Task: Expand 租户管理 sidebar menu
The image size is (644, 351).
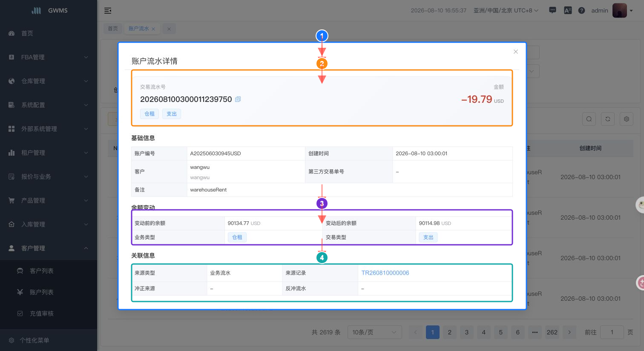Action: click(49, 153)
